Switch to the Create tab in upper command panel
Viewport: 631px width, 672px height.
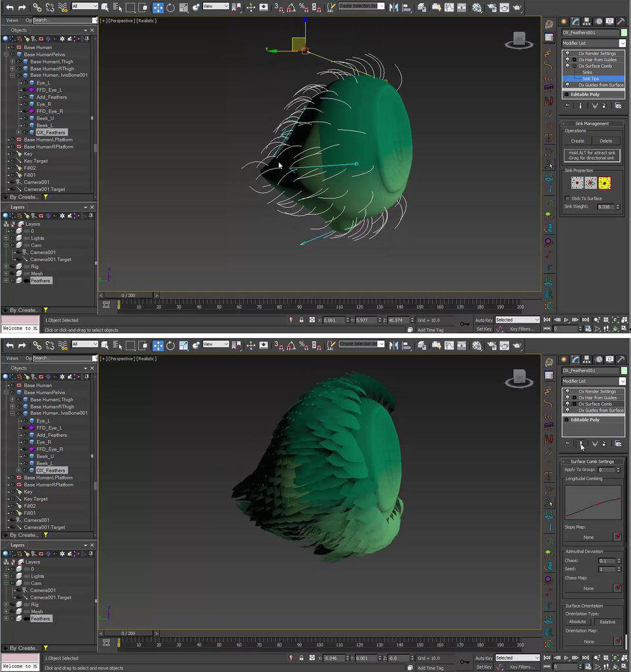[564, 22]
